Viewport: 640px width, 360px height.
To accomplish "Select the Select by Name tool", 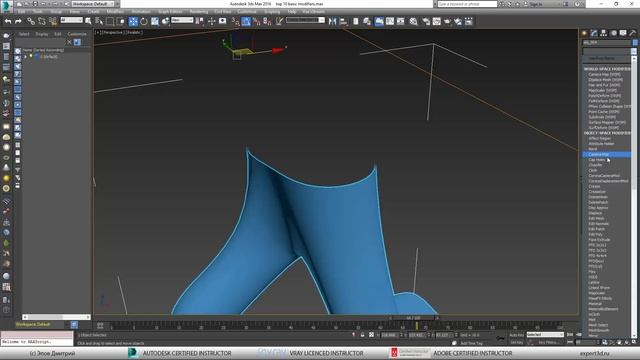I will coord(99,21).
